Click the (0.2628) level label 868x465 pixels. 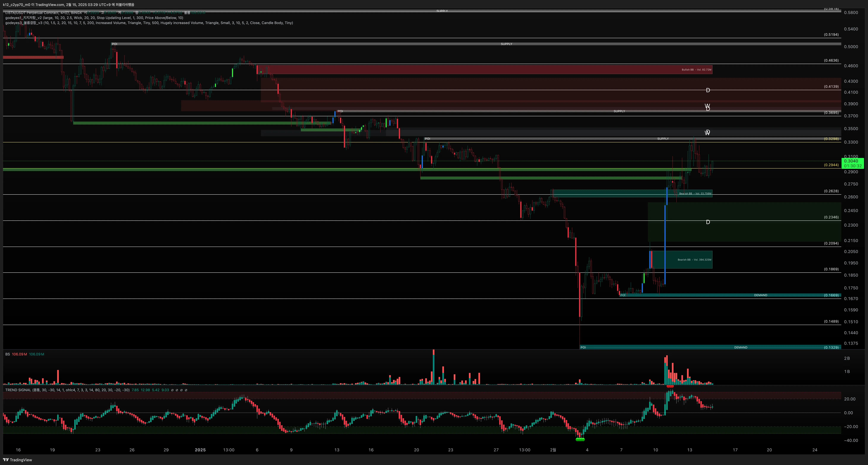pos(831,191)
